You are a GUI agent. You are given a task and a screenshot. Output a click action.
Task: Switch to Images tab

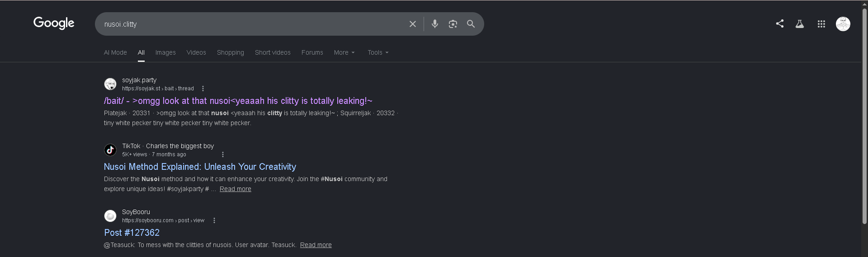pos(165,52)
